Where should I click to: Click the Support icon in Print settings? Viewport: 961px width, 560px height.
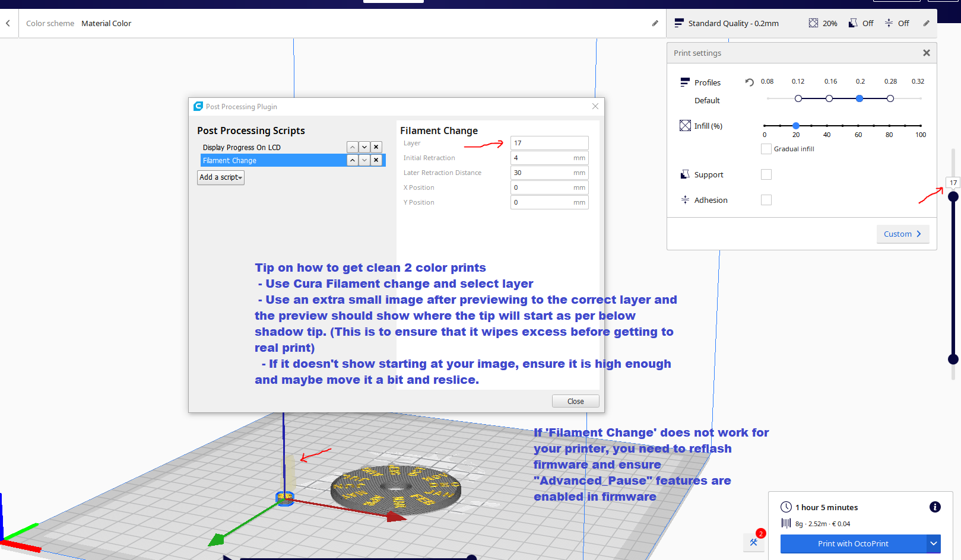click(x=685, y=174)
